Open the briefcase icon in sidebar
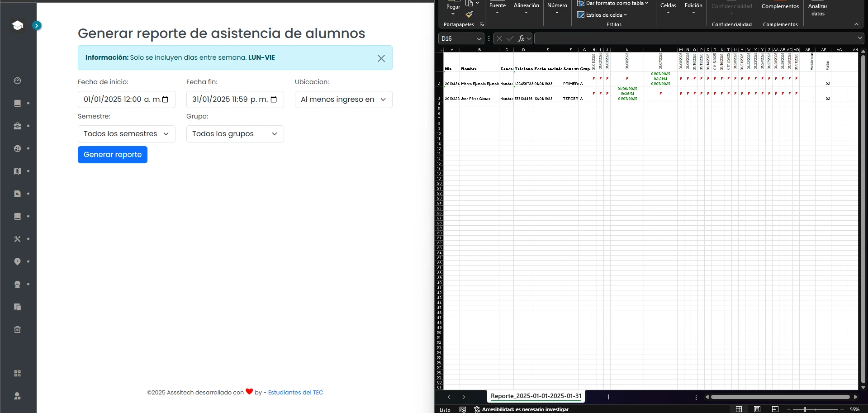 [18, 126]
